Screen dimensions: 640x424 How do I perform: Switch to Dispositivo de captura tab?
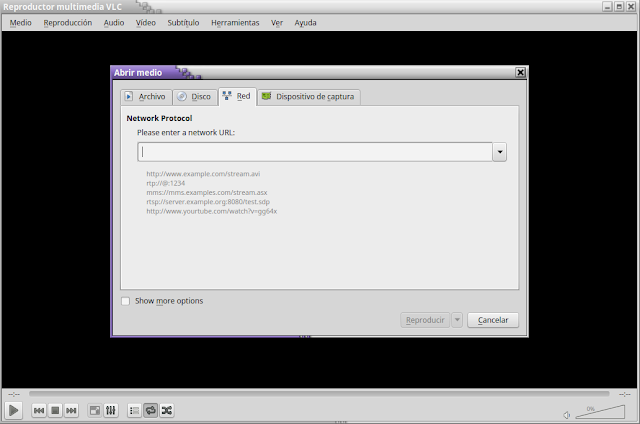click(309, 97)
